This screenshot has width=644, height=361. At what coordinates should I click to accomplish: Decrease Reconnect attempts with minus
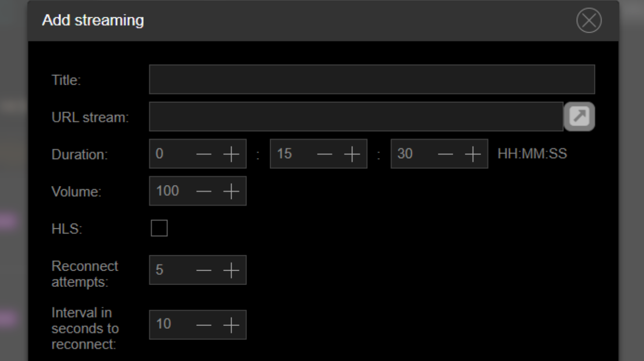click(204, 270)
